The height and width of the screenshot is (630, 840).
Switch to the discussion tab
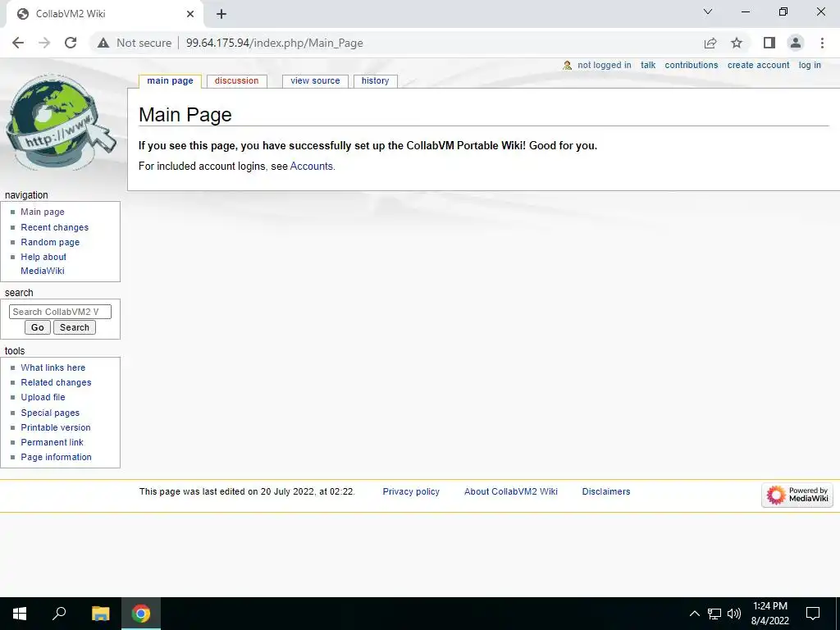click(x=236, y=81)
